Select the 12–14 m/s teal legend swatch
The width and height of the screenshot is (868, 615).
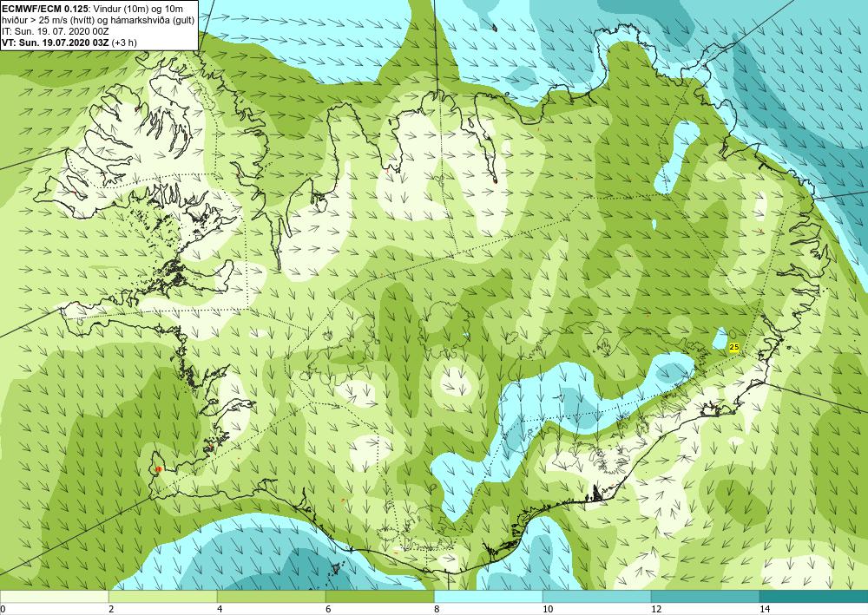[x=705, y=597]
